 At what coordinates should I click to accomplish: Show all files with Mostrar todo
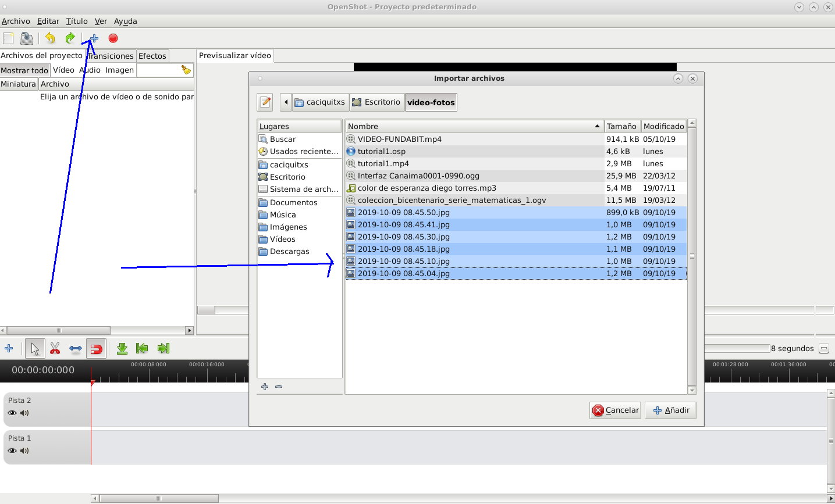[x=24, y=70]
